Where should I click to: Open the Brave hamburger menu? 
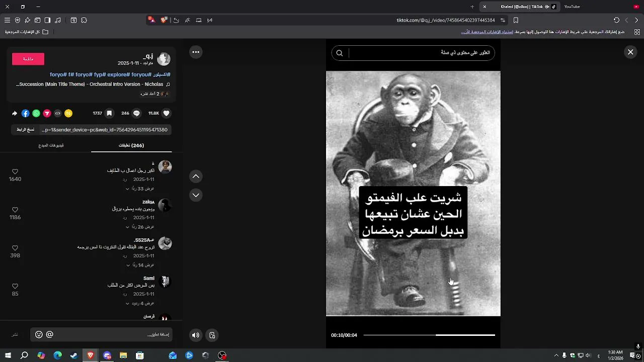point(7,20)
